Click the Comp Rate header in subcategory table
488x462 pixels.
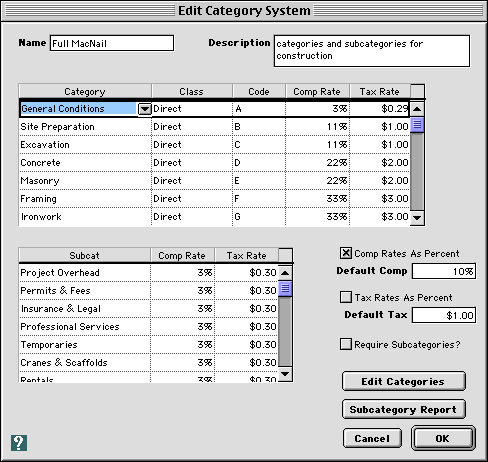point(182,255)
